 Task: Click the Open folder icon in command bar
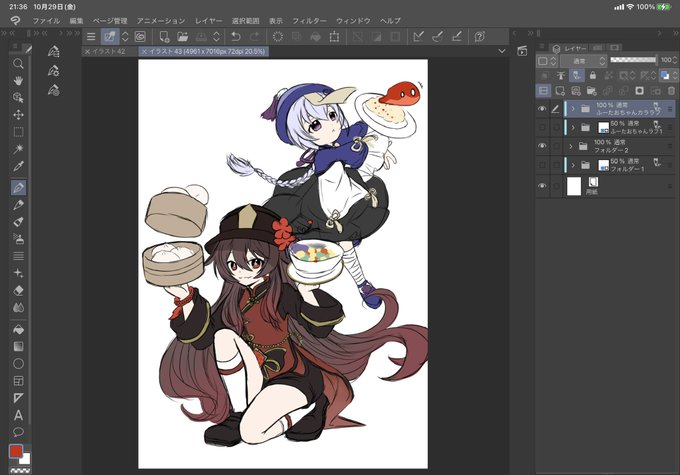183,37
